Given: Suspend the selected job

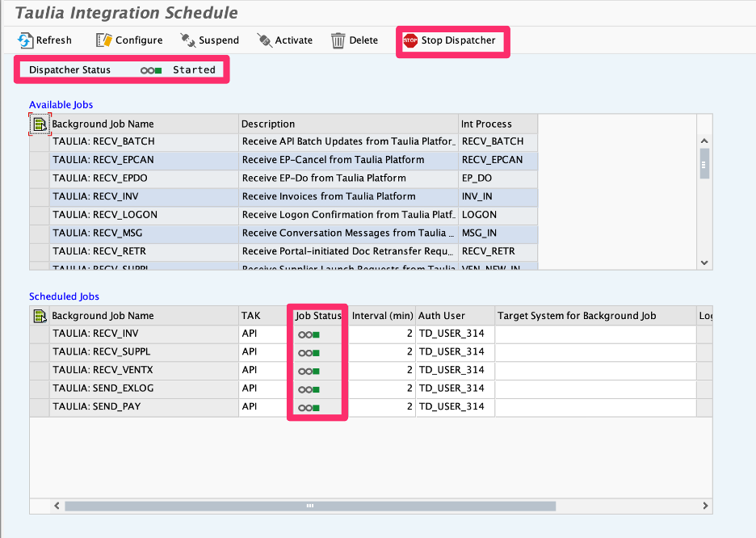Looking at the screenshot, I should coord(210,40).
